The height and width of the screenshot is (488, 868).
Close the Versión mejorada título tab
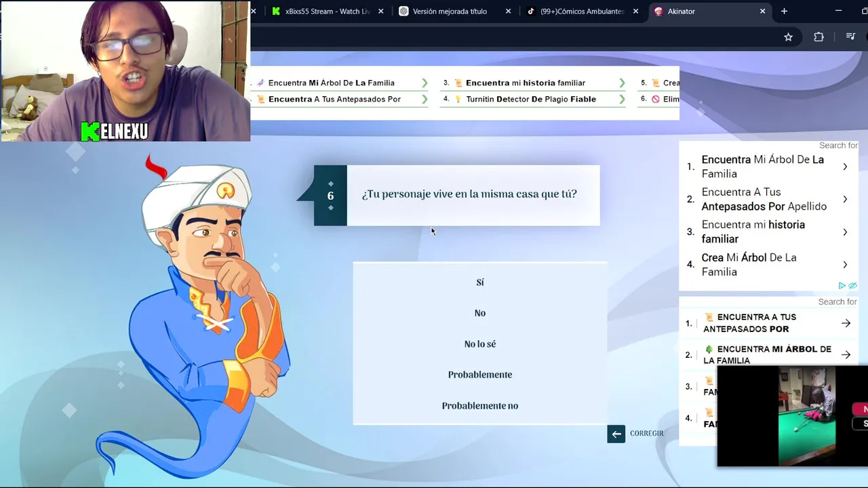[x=509, y=12]
